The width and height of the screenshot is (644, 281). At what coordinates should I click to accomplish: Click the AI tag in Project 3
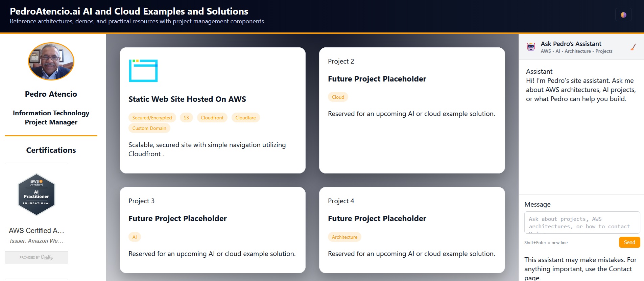(x=135, y=237)
